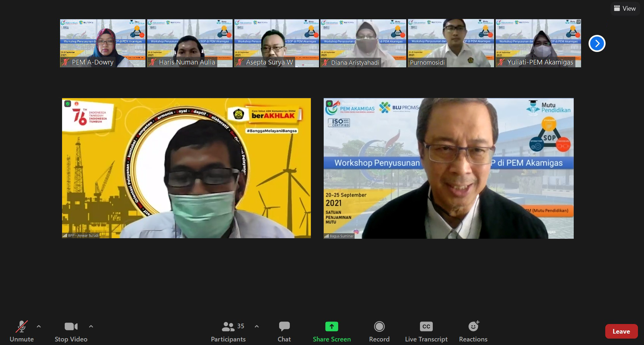This screenshot has width=644, height=345.
Task: Click the muted mic icon beside Haris Numan Aulia
Action: 153,62
